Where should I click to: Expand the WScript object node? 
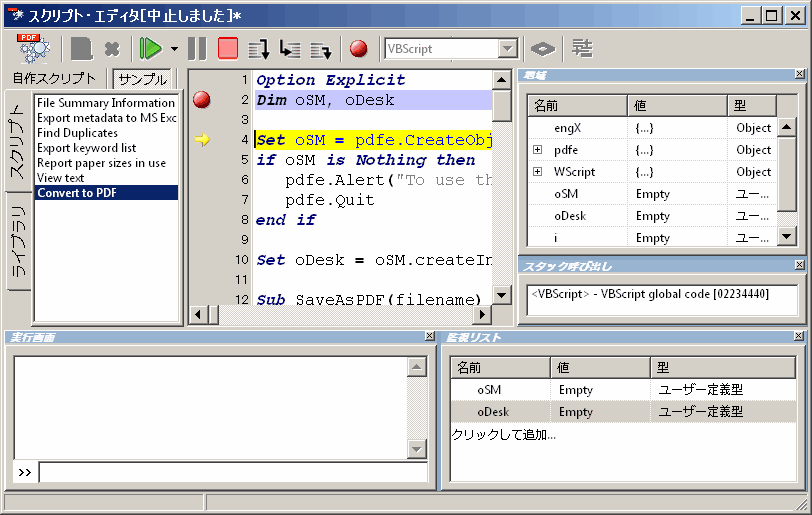tap(538, 171)
